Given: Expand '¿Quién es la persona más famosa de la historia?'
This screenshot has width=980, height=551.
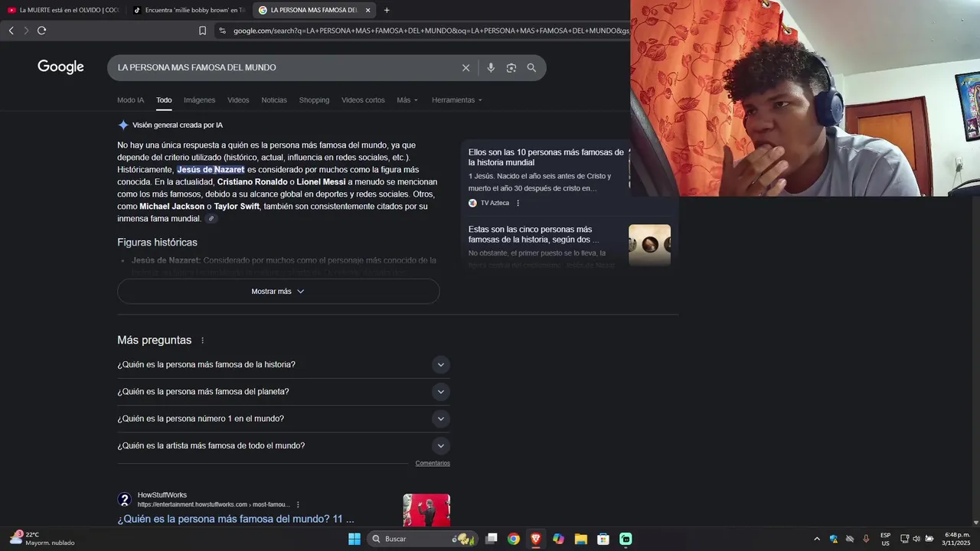Looking at the screenshot, I should pyautogui.click(x=283, y=365).
